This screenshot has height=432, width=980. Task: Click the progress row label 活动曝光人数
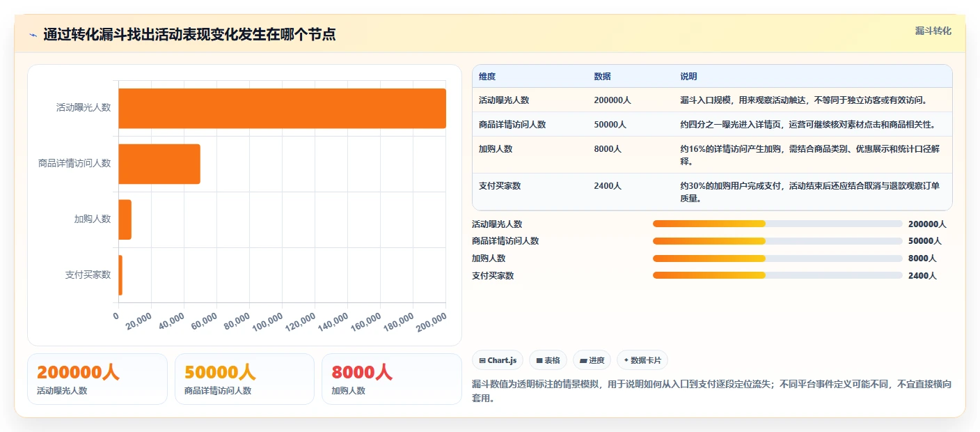pos(497,224)
